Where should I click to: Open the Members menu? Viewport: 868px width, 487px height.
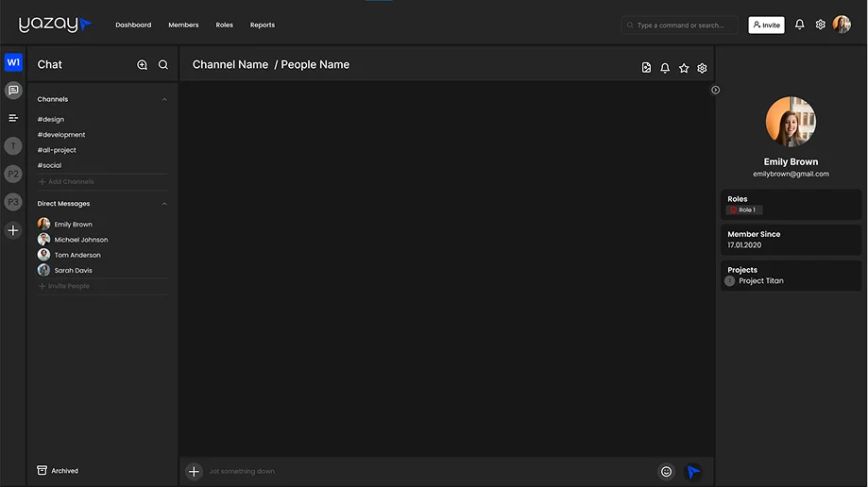pos(183,25)
